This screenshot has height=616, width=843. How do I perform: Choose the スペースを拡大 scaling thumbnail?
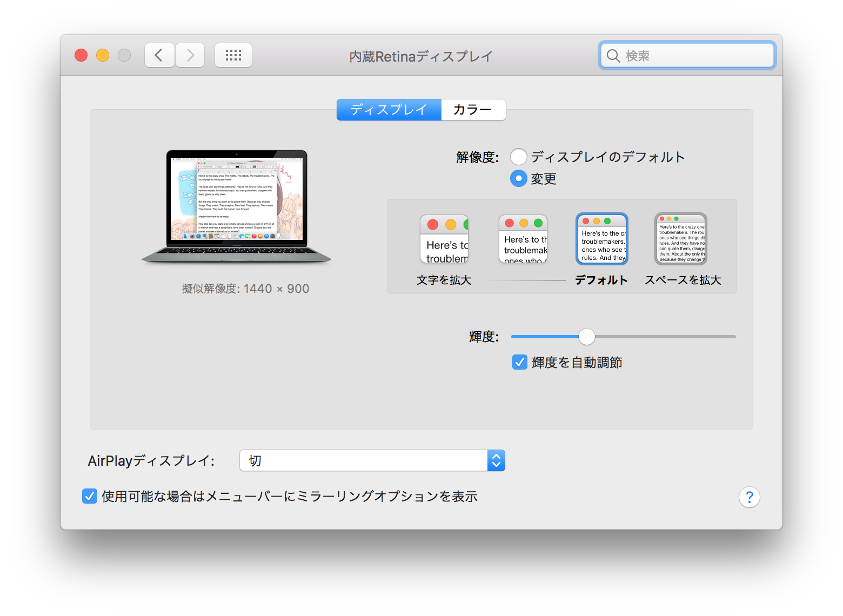pos(681,239)
